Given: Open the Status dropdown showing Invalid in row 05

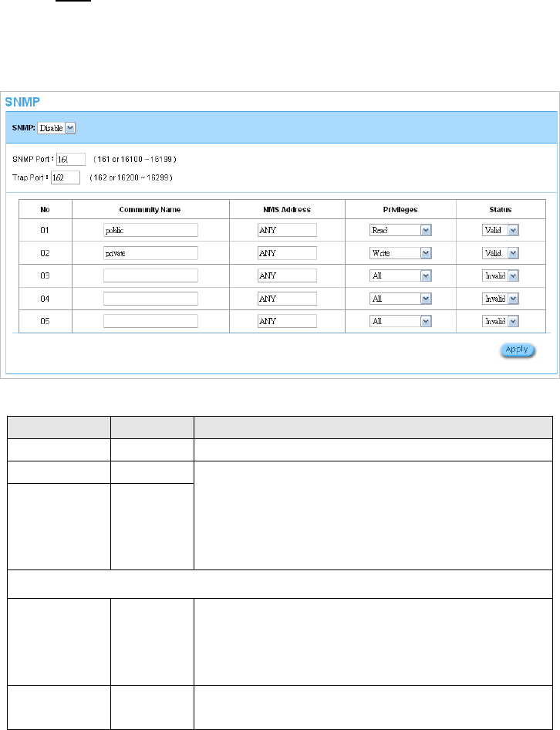Looking at the screenshot, I should click(501, 321).
